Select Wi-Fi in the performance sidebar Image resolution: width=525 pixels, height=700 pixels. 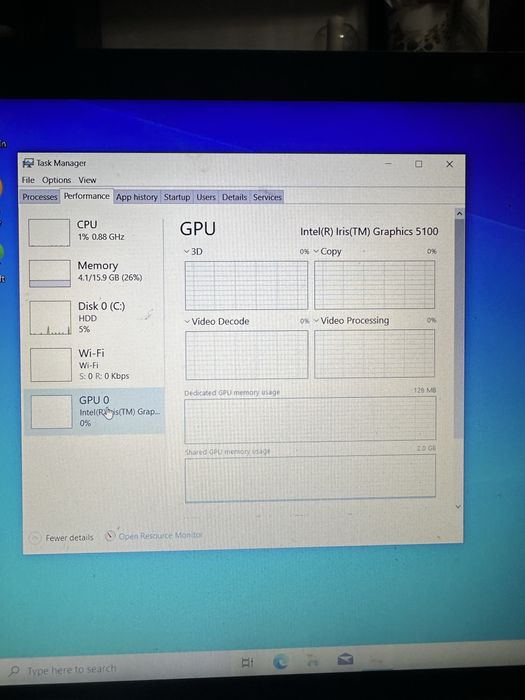click(94, 364)
